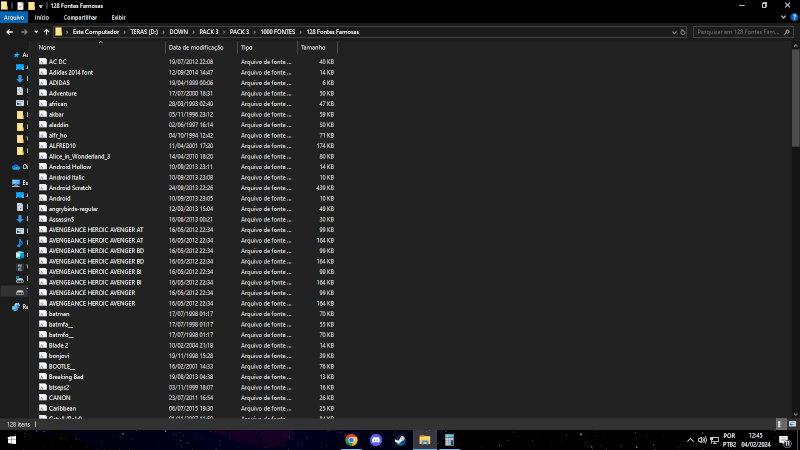Navigate to 1000 FONTES in the breadcrumb
This screenshot has width=800, height=450.
pos(275,32)
